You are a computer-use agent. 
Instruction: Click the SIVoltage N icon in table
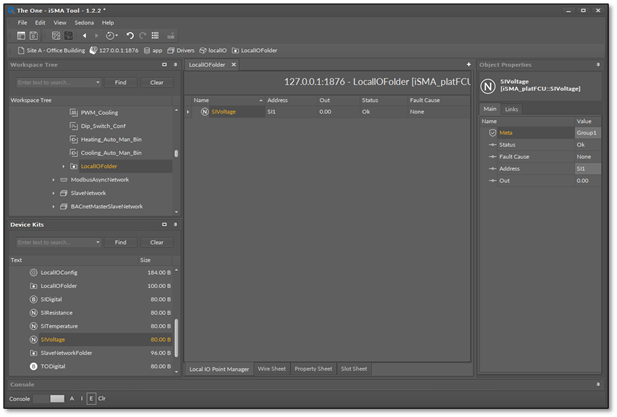(204, 112)
